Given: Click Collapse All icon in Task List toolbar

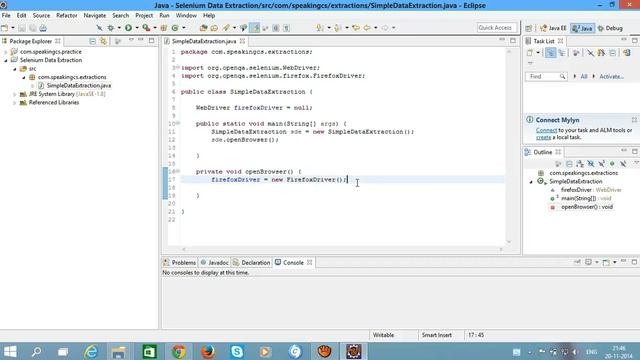Looking at the screenshot, I should 613,53.
